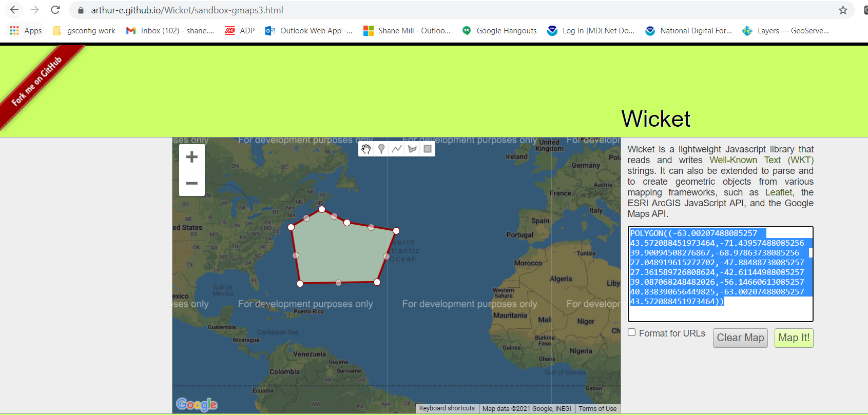
Task: Click the polygon's leftmost vertex handle
Action: pos(291,227)
